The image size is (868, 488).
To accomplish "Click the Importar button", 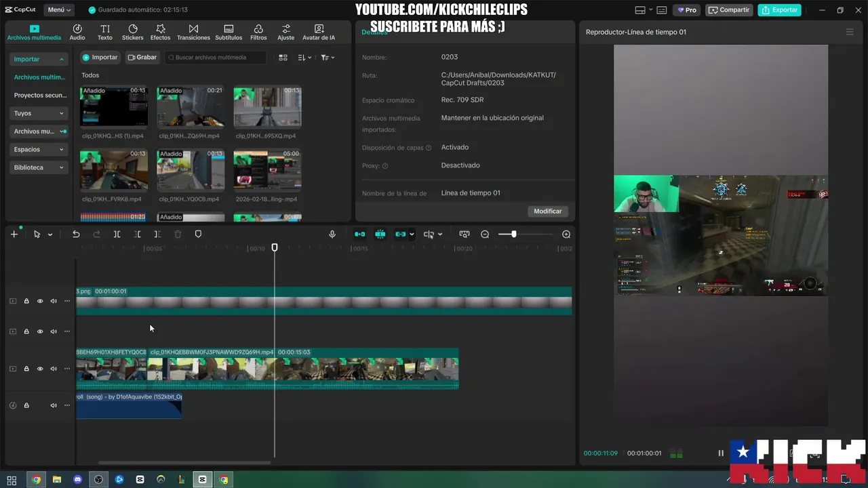I will point(100,58).
